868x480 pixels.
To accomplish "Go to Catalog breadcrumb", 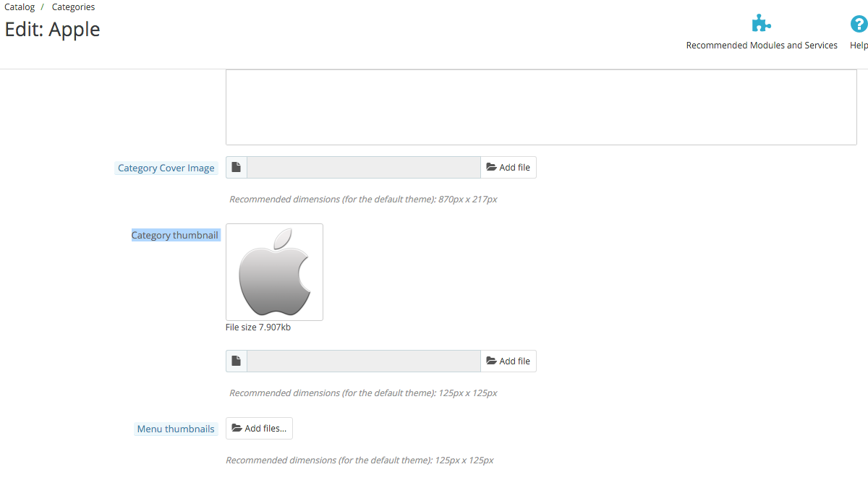I will pyautogui.click(x=20, y=7).
